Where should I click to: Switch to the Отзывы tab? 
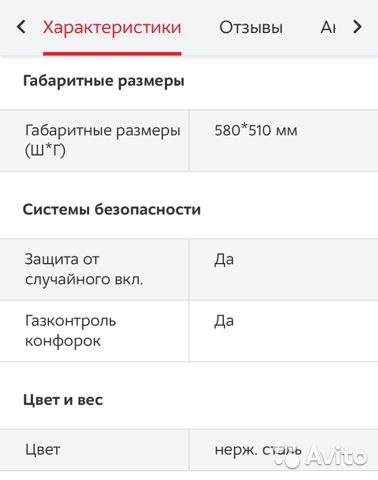tap(251, 27)
